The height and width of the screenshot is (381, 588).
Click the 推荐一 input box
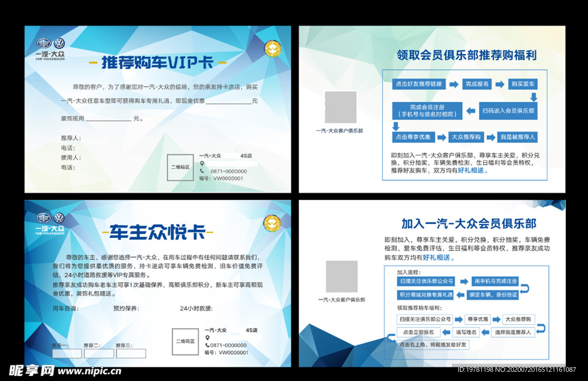click(67, 353)
